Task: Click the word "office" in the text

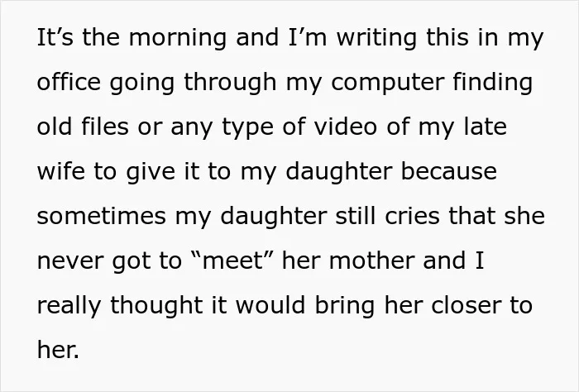Action: point(69,82)
